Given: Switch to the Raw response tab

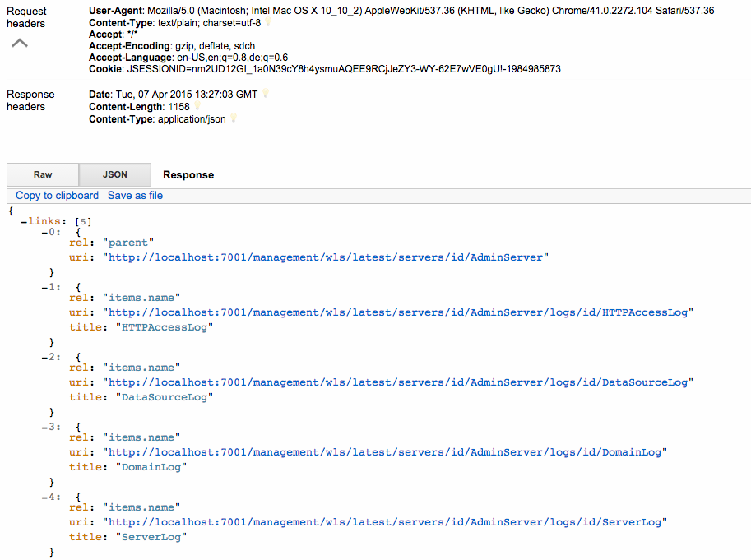Looking at the screenshot, I should point(43,174).
